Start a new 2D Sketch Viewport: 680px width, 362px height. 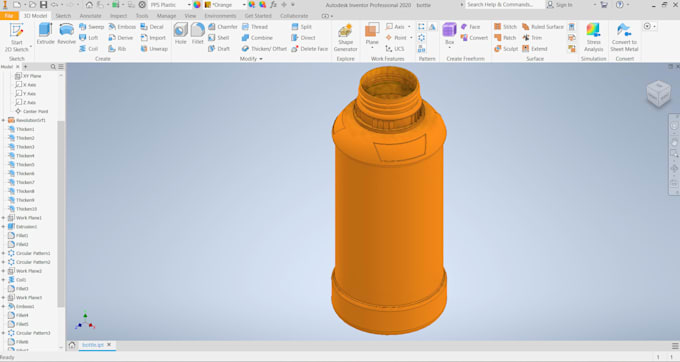[16, 38]
